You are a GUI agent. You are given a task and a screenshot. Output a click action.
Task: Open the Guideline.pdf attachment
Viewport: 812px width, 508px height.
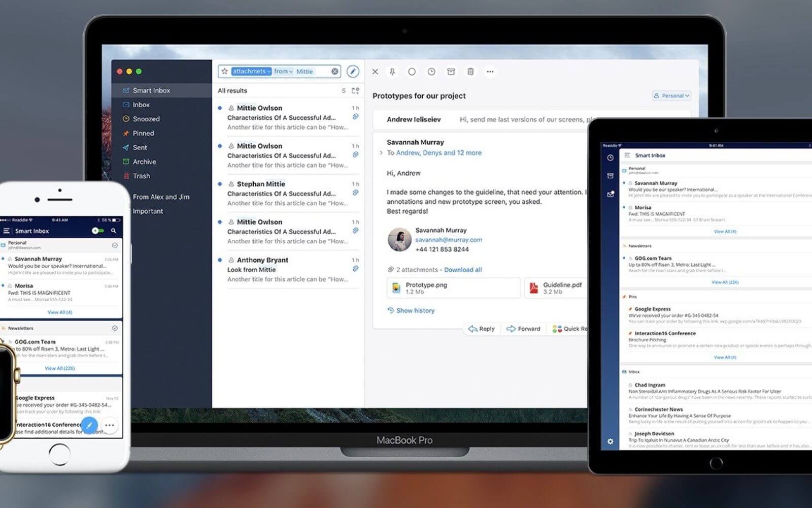point(556,288)
